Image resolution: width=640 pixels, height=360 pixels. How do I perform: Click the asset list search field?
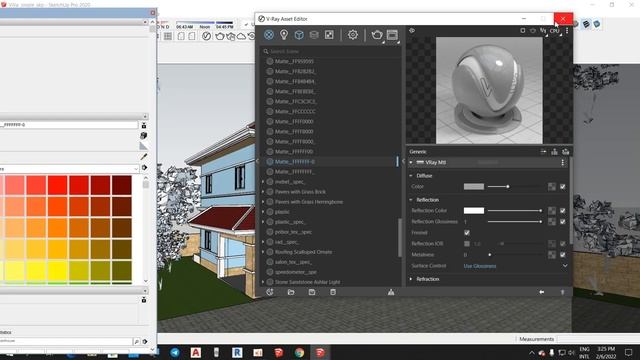[x=331, y=51]
